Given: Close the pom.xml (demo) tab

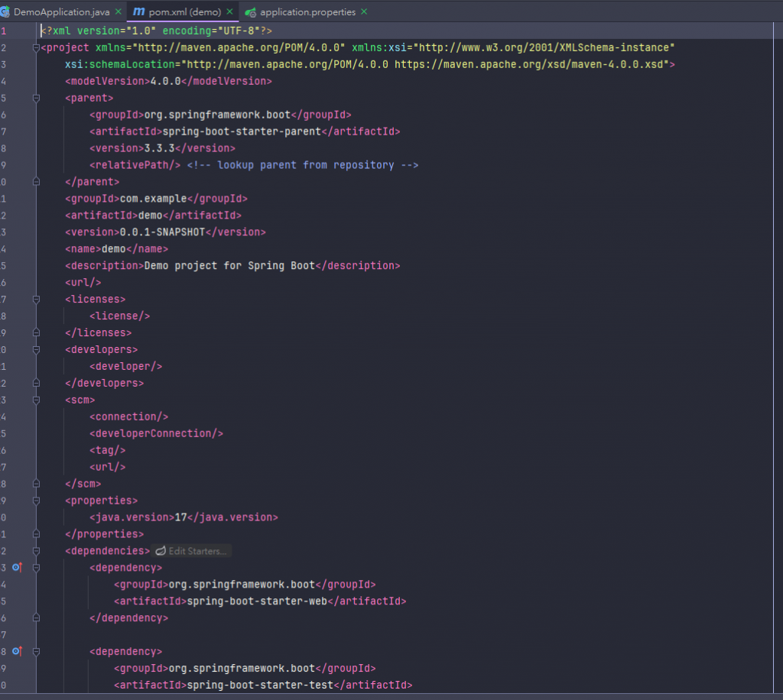Looking at the screenshot, I should point(229,11).
